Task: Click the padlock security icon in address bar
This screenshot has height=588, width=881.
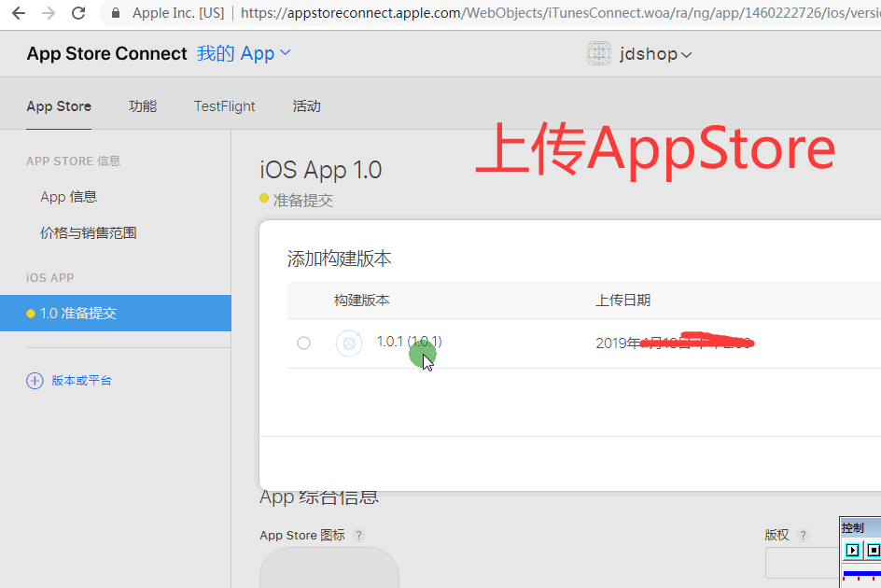Action: (x=116, y=13)
